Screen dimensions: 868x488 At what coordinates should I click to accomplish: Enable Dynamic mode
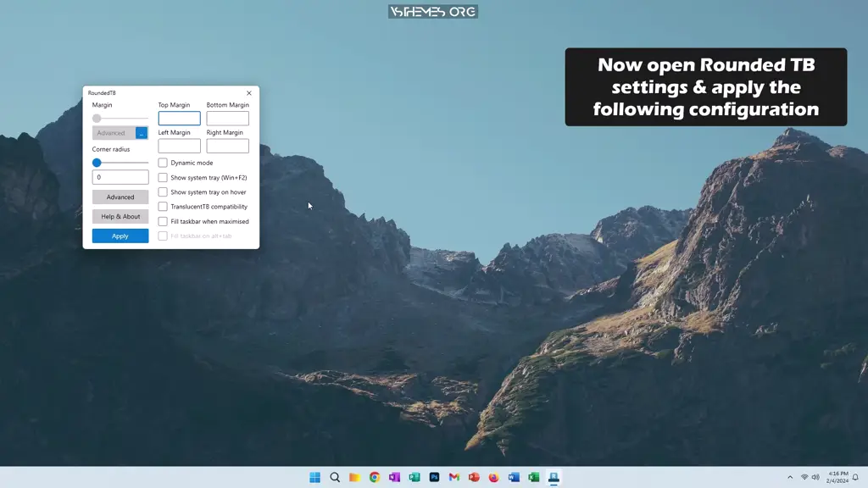pos(162,163)
